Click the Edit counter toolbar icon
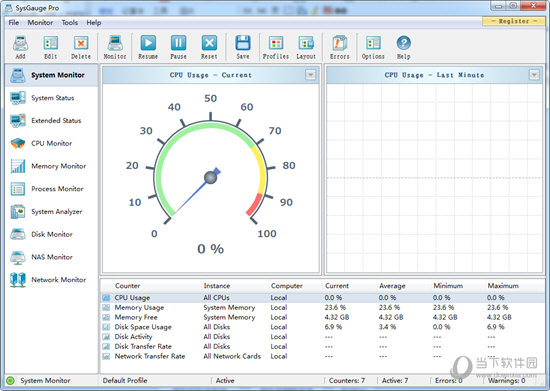550x391 pixels. [x=51, y=47]
